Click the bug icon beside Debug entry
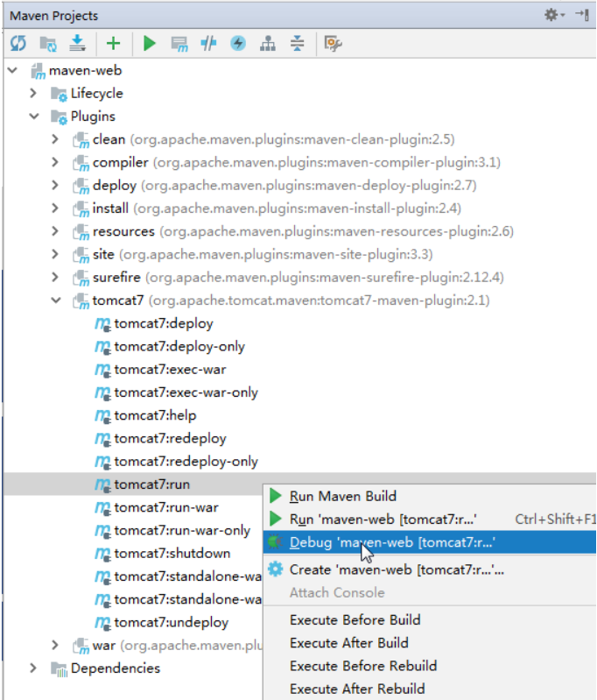 pos(275,542)
